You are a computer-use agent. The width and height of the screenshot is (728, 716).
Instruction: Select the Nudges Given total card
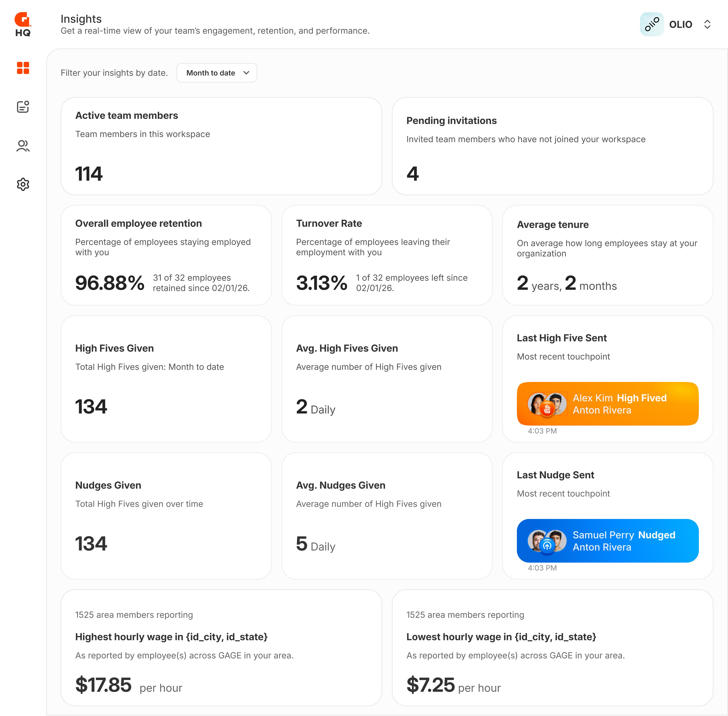pyautogui.click(x=167, y=515)
